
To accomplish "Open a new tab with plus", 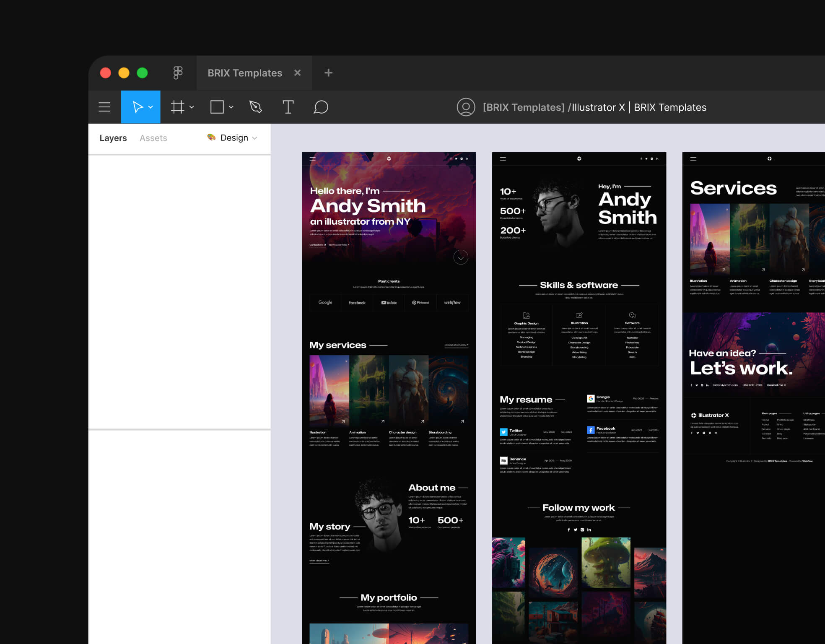I will pyautogui.click(x=328, y=73).
